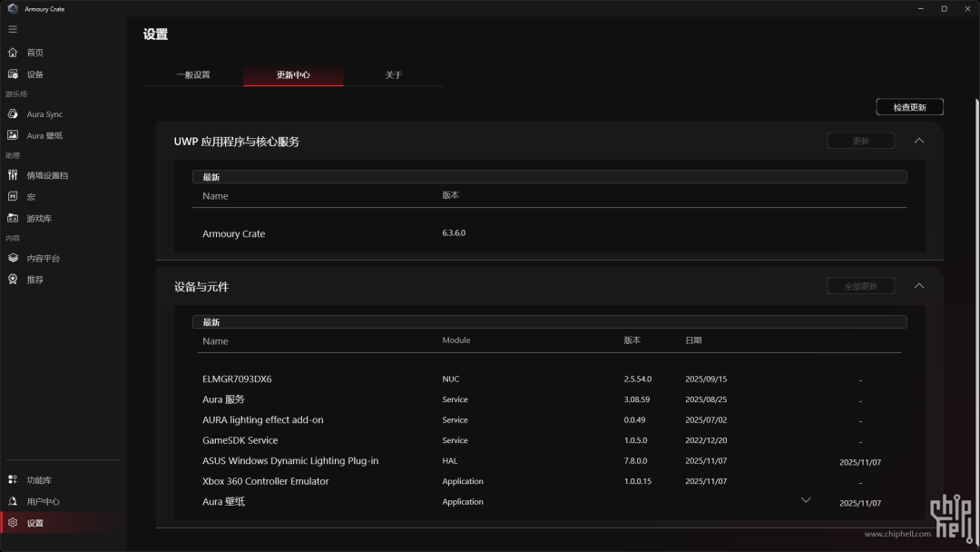Open Game Library (游戏库) icon
Viewport: 980px width, 552px height.
click(13, 218)
